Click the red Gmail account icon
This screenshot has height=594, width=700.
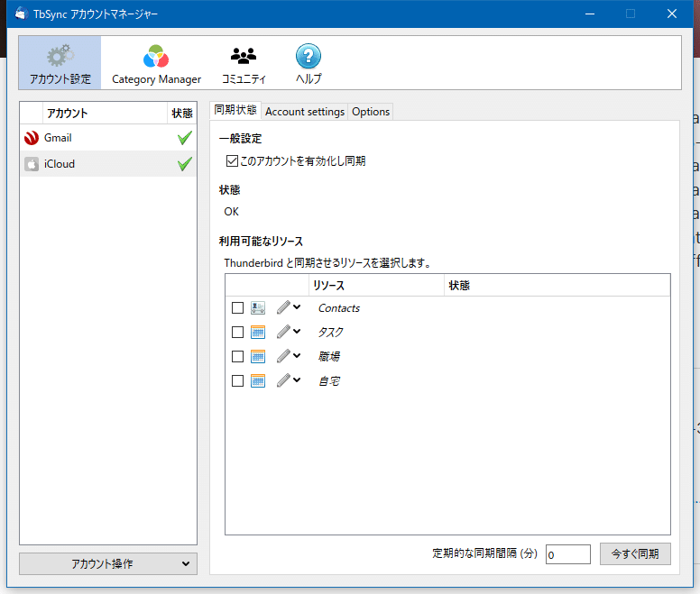point(32,138)
